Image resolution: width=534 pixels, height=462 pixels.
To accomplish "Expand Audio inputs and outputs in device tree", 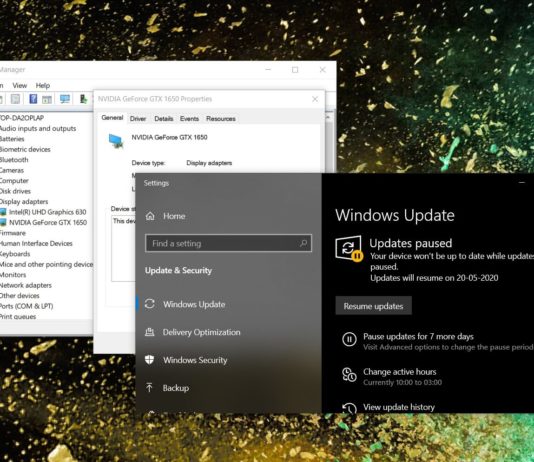I will [x=37, y=128].
